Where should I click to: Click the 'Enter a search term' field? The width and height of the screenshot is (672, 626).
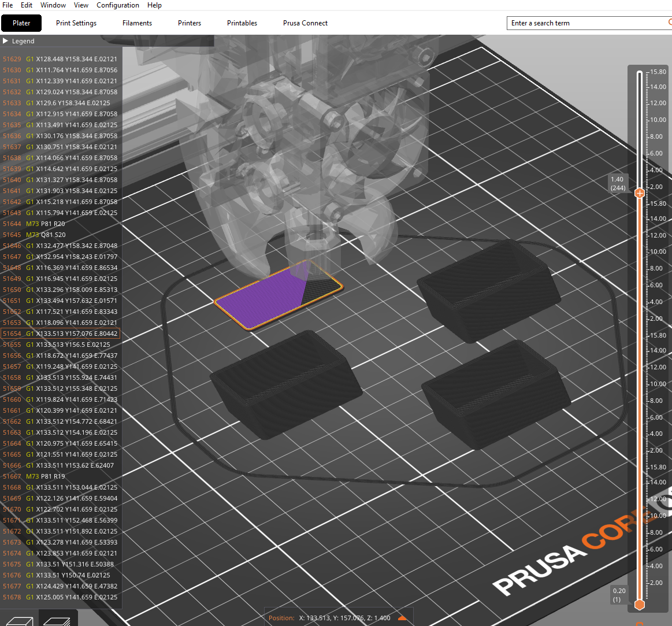tap(584, 23)
